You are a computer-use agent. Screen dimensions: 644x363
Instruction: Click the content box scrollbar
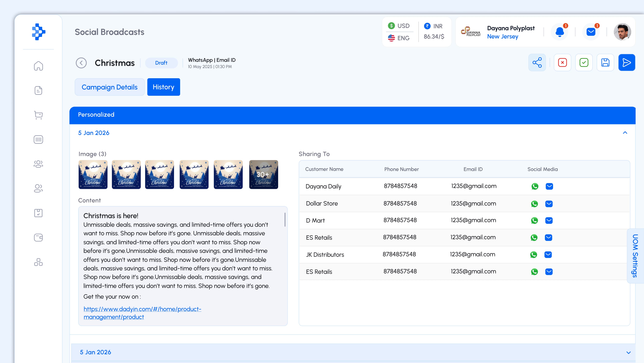coord(285,220)
